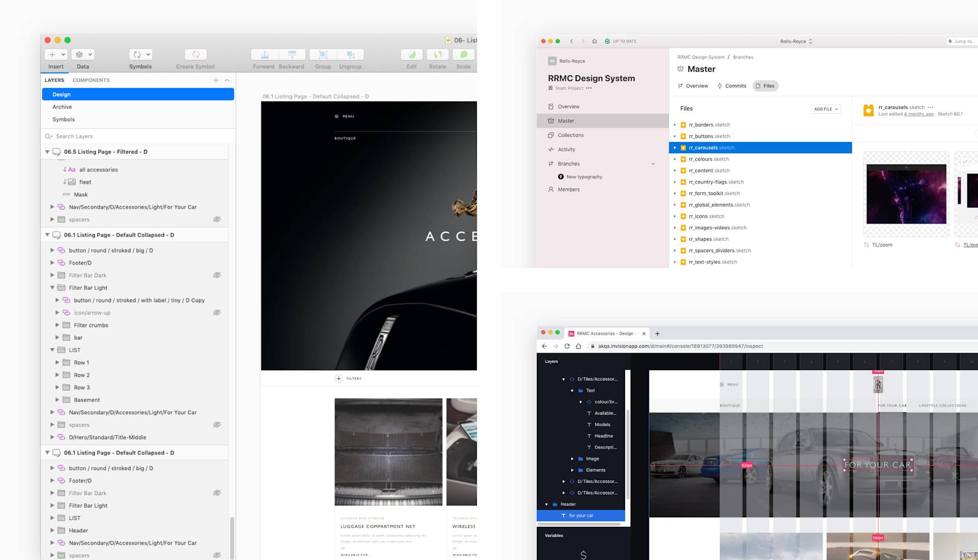Click the RRMC Design System breadcrumb link
Screen dimensions: 978x560
700,57
